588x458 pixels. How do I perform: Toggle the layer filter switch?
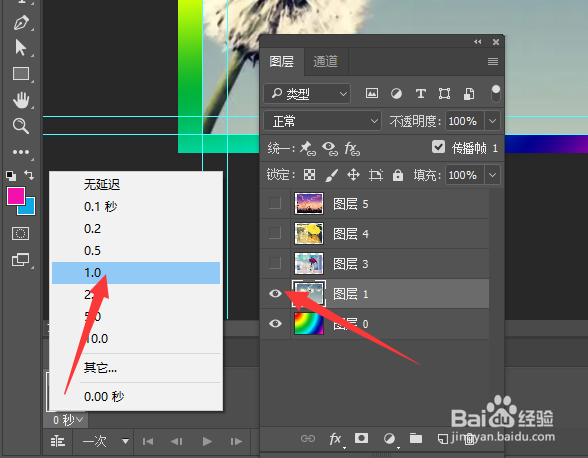tap(495, 93)
